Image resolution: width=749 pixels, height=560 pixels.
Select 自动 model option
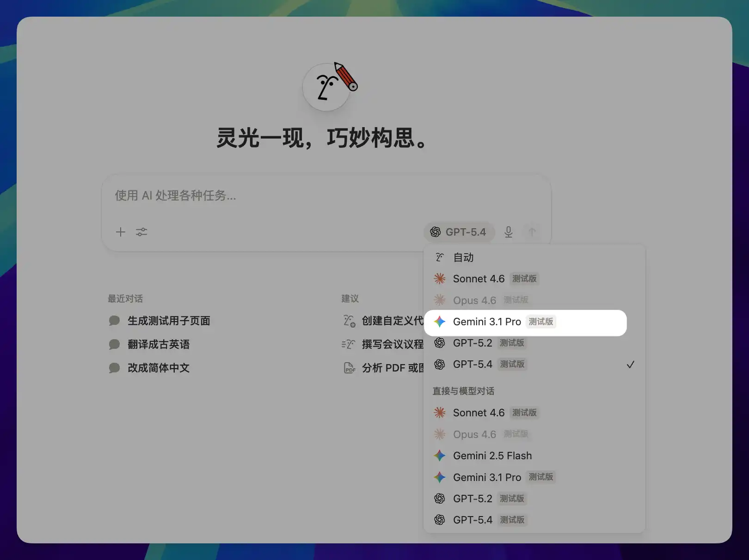click(463, 257)
